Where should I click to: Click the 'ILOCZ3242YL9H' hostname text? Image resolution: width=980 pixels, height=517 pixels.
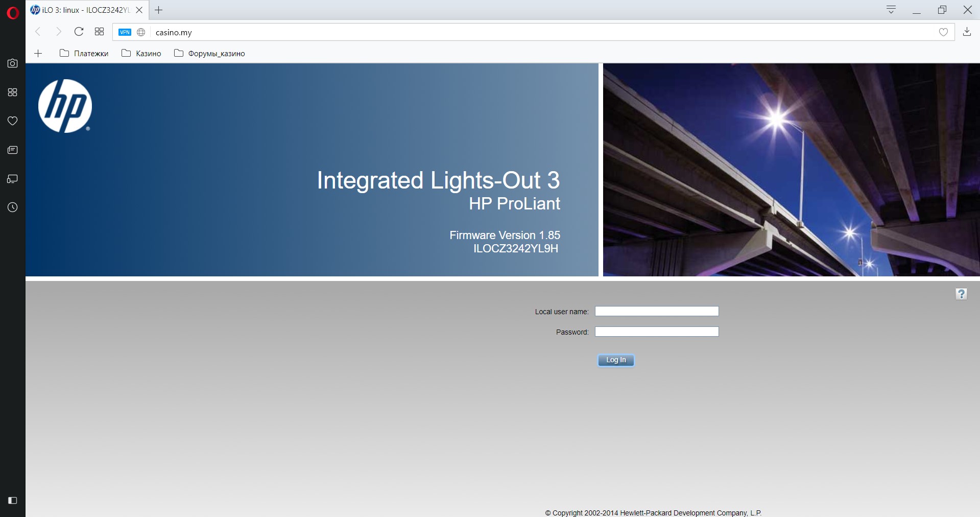click(516, 248)
